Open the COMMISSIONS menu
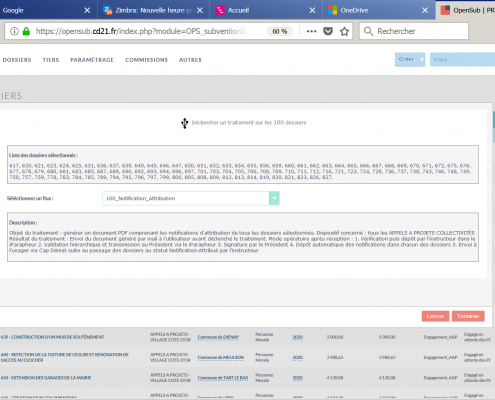The width and height of the screenshot is (495, 400). [146, 60]
